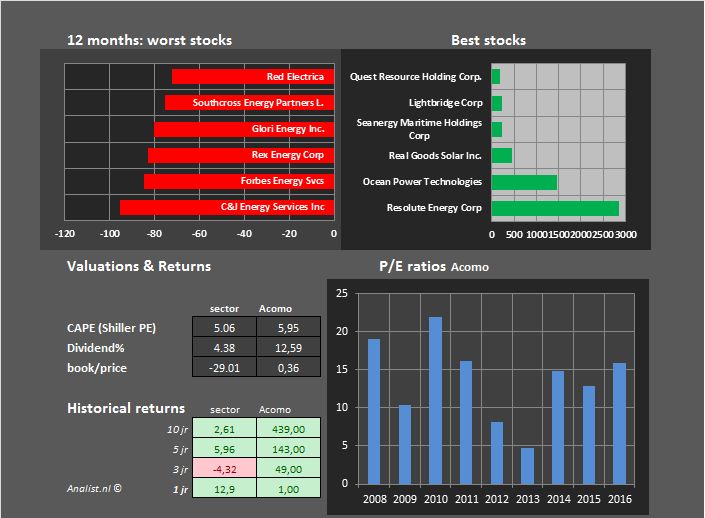
Task: Select the 2013 P/E ratio bar
Action: click(528, 465)
